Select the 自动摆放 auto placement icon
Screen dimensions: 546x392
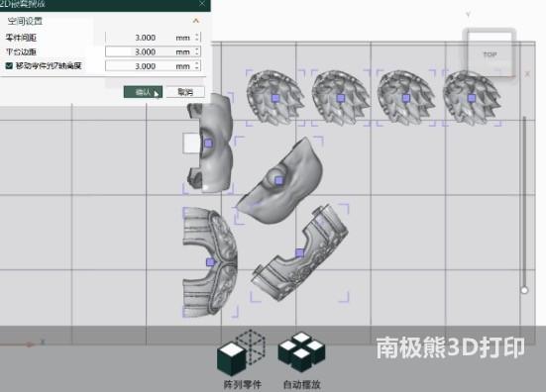301,351
